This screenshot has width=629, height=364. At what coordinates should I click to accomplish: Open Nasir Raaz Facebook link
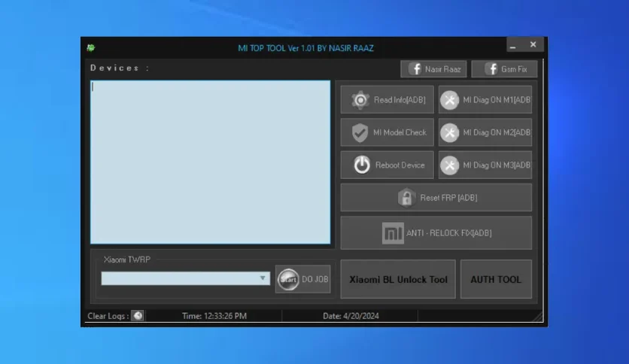433,69
